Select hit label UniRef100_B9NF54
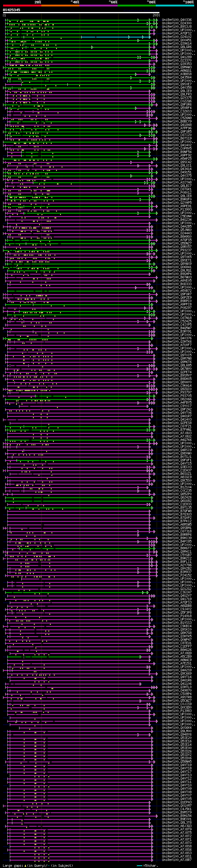 tap(177, 152)
